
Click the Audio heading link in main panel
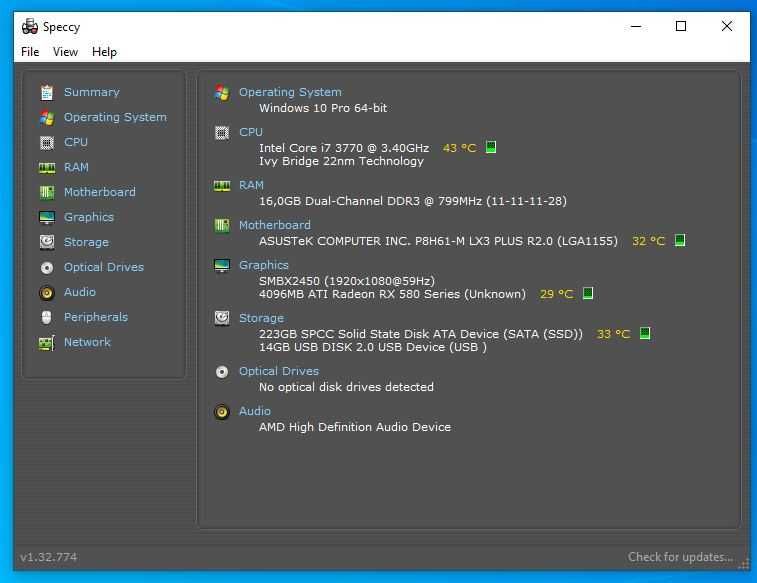(255, 412)
